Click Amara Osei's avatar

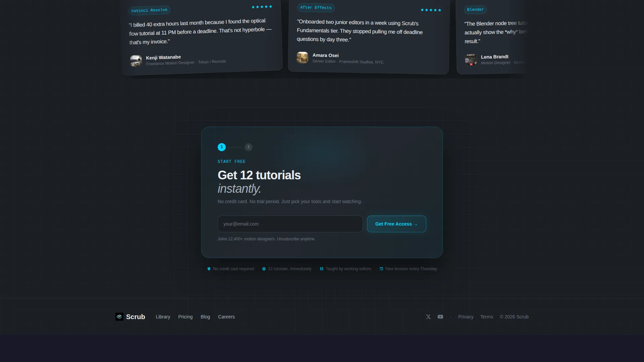[x=303, y=58]
